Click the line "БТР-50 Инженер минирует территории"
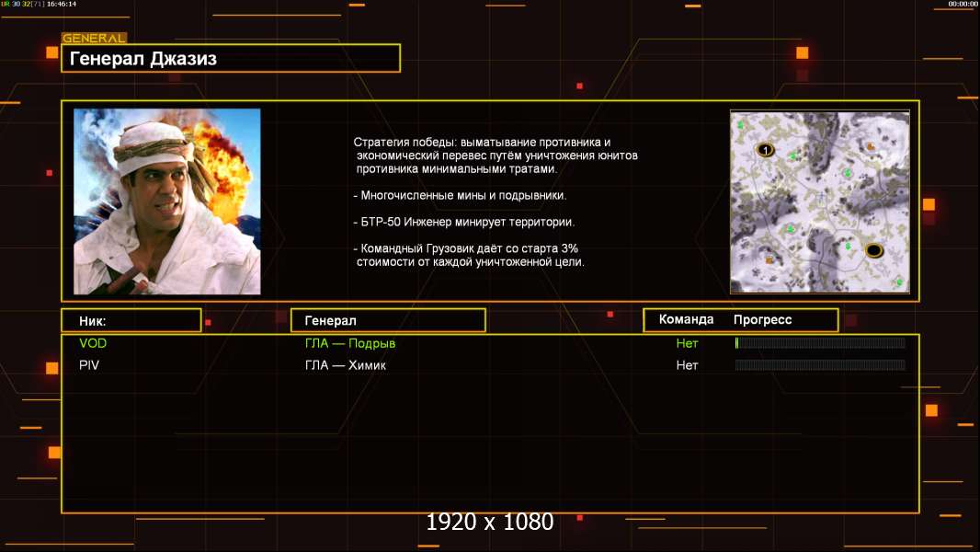The width and height of the screenshot is (980, 552). pyautogui.click(x=463, y=222)
